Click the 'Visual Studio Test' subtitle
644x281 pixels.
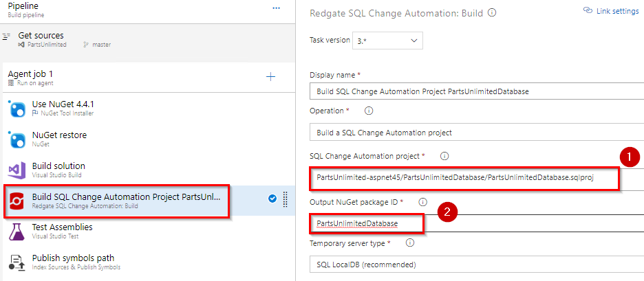point(56,236)
